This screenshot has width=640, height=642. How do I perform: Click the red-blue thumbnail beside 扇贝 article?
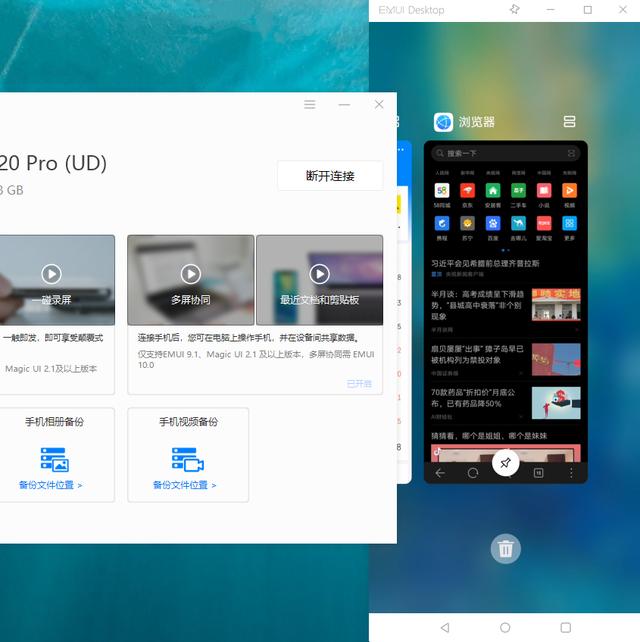click(556, 359)
